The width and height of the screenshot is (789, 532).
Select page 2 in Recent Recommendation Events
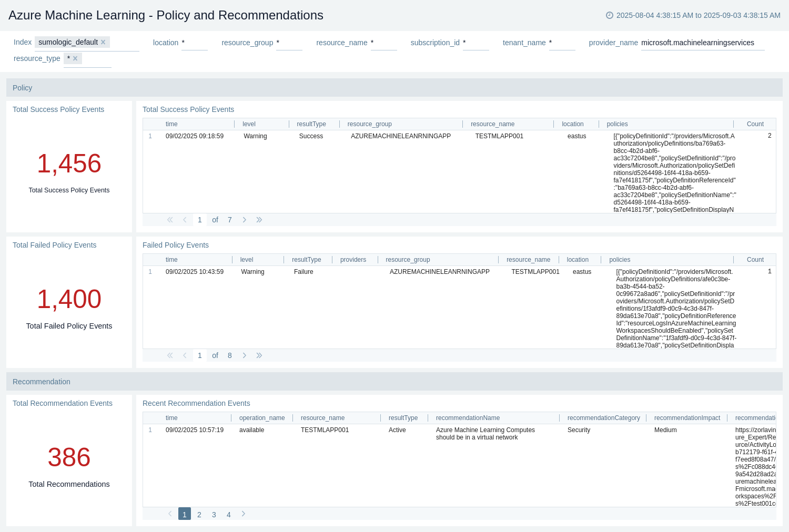point(199,515)
